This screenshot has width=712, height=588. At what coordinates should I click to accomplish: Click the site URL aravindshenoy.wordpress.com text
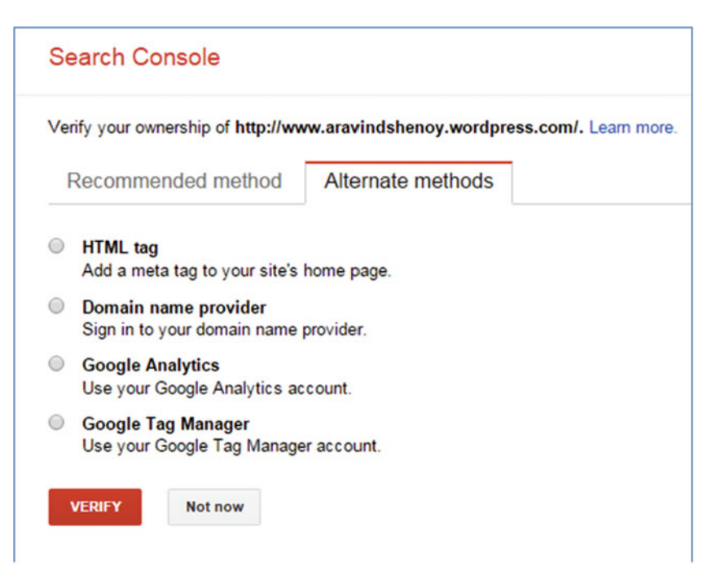click(407, 128)
